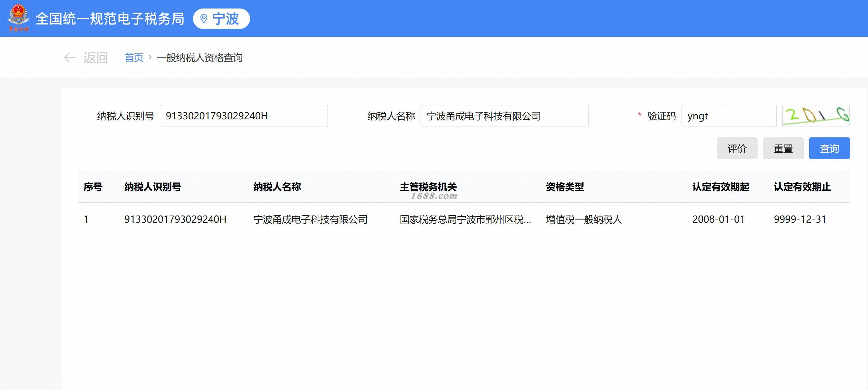Click the 资格类型 column header
The image size is (868, 390).
[565, 187]
